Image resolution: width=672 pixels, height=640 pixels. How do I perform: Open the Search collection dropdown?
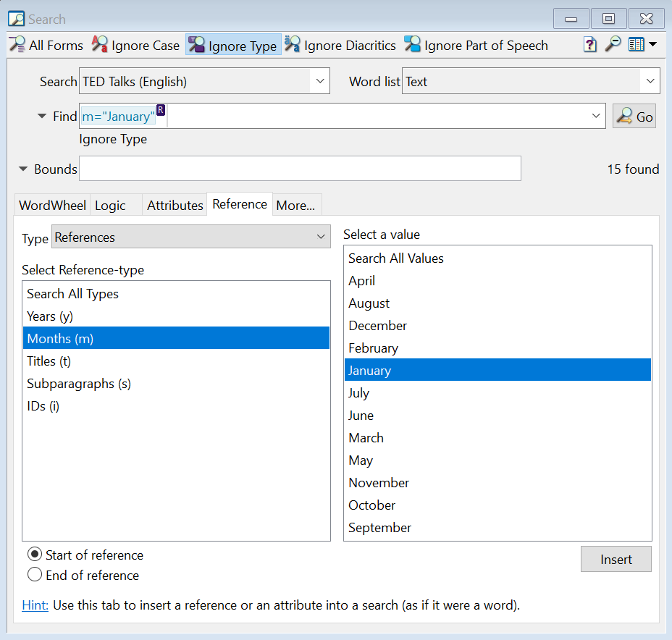pos(319,82)
